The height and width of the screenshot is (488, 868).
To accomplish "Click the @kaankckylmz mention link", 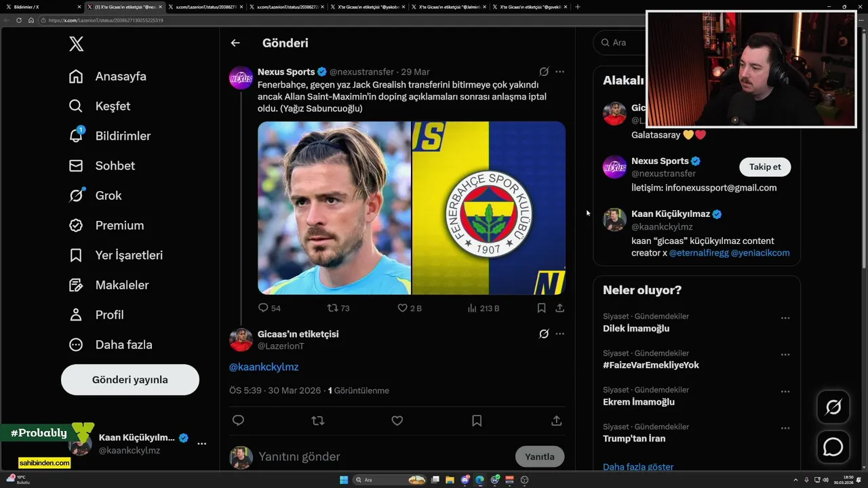I will click(264, 367).
